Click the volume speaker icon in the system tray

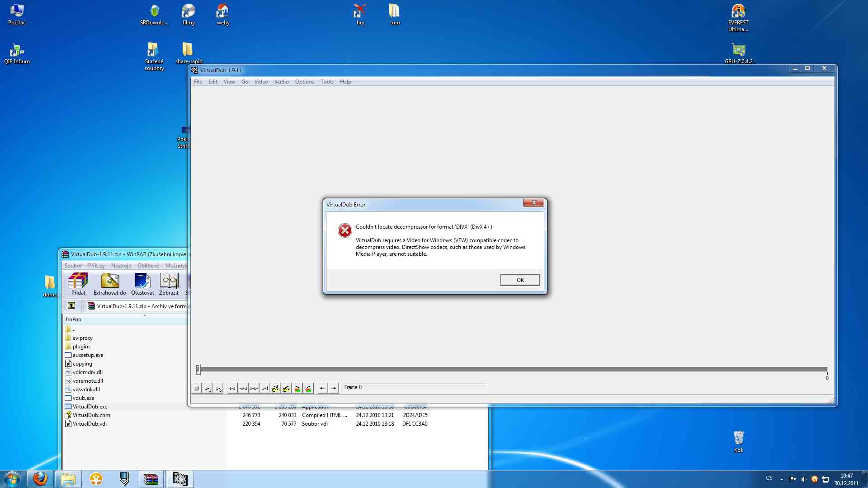(x=803, y=479)
